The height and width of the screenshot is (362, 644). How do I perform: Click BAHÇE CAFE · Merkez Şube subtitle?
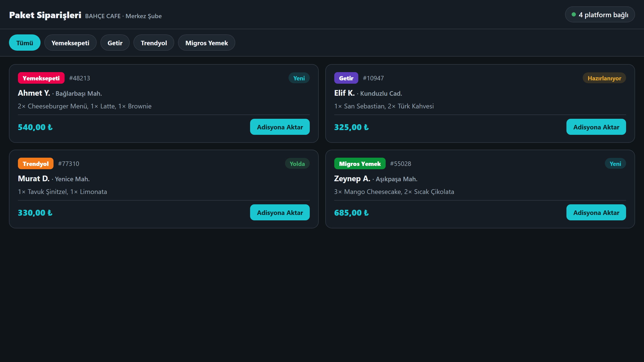[x=123, y=16]
